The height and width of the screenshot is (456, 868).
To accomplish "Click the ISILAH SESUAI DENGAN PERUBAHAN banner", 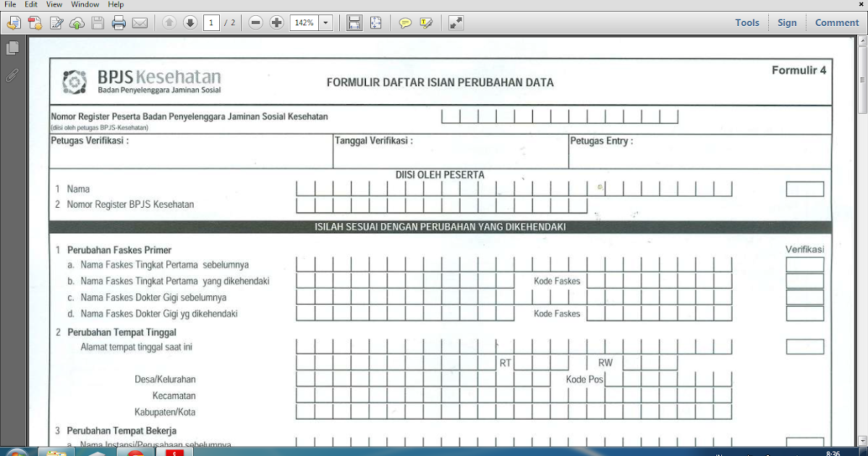I will click(441, 227).
